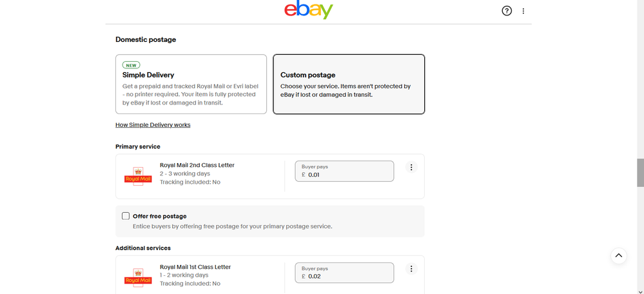
Task: Click the eBay logo
Action: click(x=309, y=10)
